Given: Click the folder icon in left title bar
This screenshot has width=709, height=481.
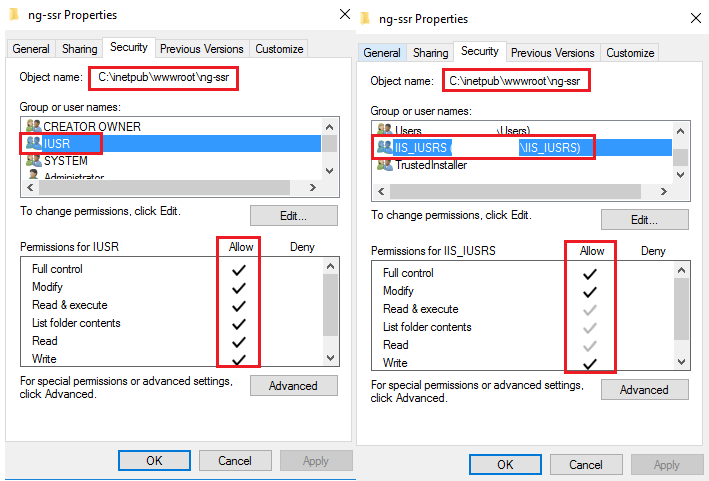Looking at the screenshot, I should [x=14, y=14].
